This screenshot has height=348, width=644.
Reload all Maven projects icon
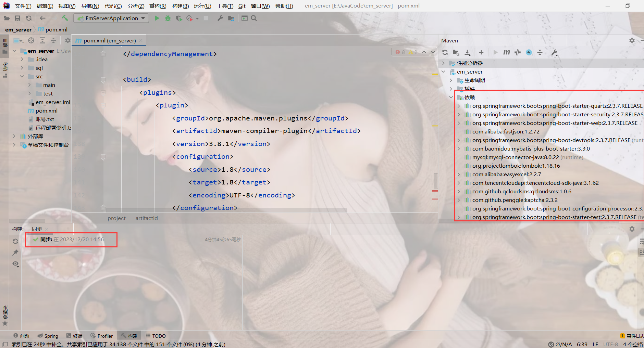tap(445, 52)
